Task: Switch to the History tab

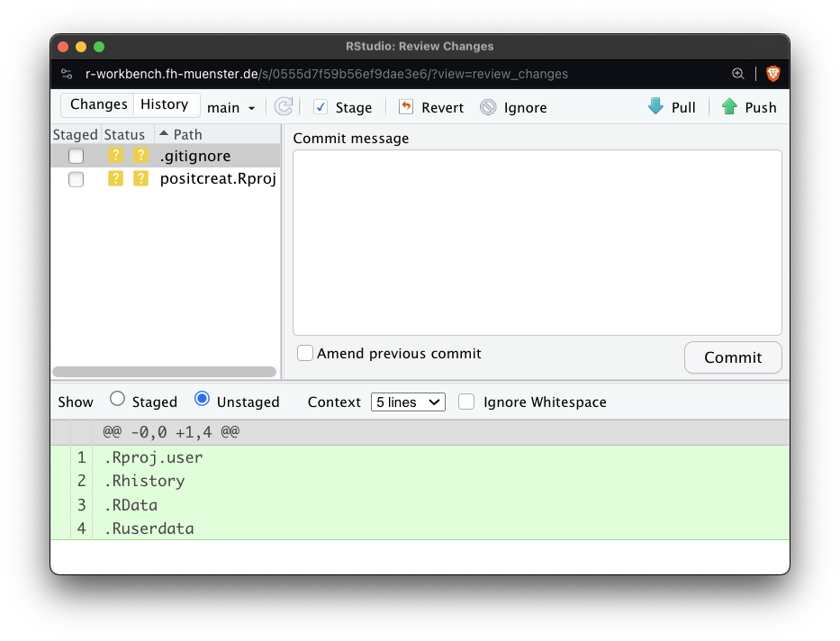Action: click(165, 104)
